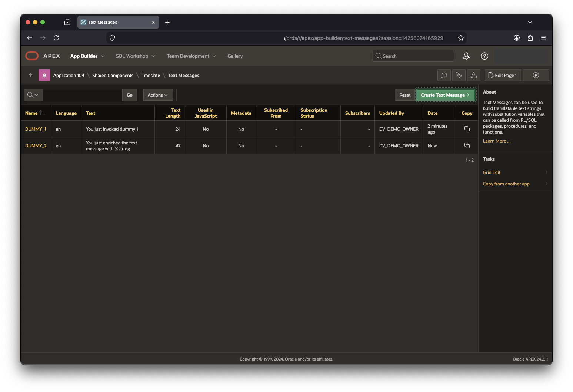Click the copy icon for DUMMY_1 row

coord(467,129)
